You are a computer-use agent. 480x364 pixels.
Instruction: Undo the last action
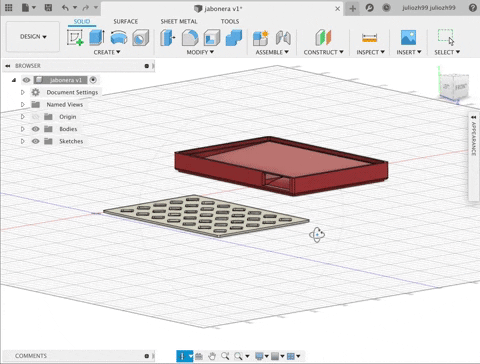[65, 7]
